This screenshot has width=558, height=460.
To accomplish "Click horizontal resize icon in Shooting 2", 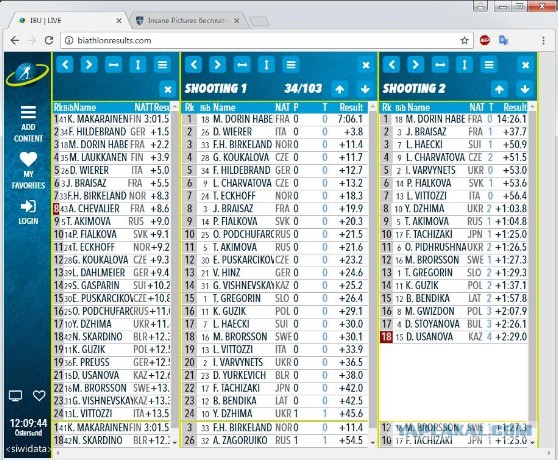I will (x=440, y=65).
